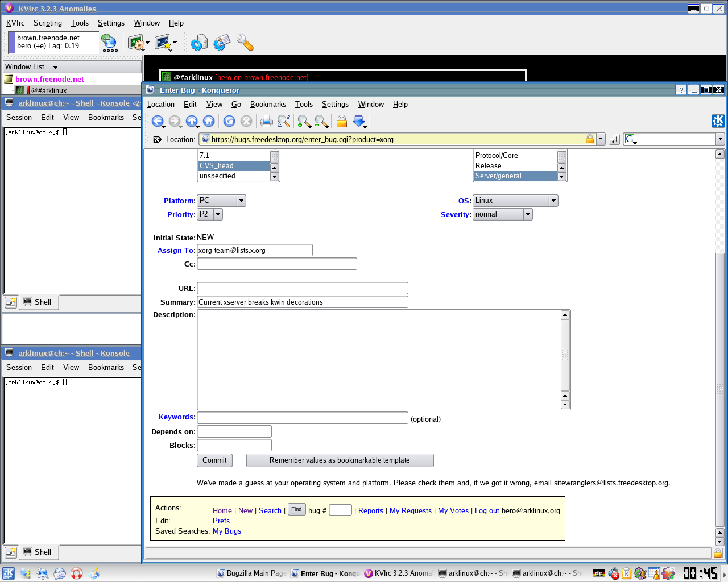Click the zoom in magnifier icon

[x=304, y=121]
